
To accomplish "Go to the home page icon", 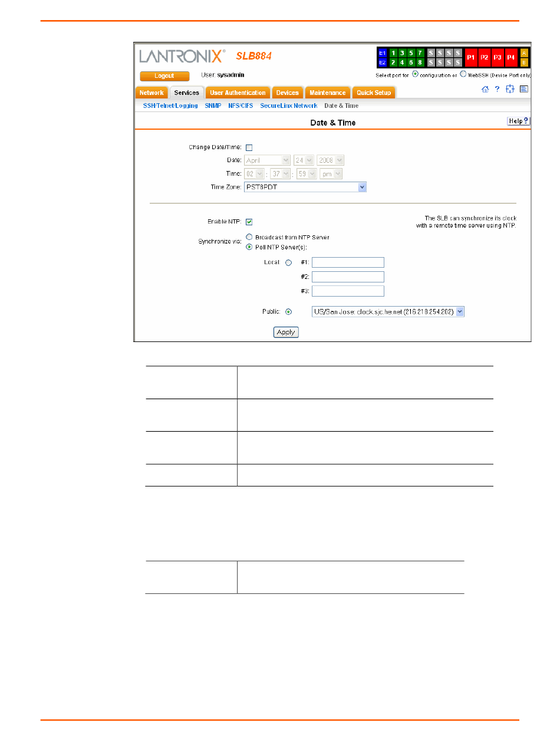I will [485, 89].
